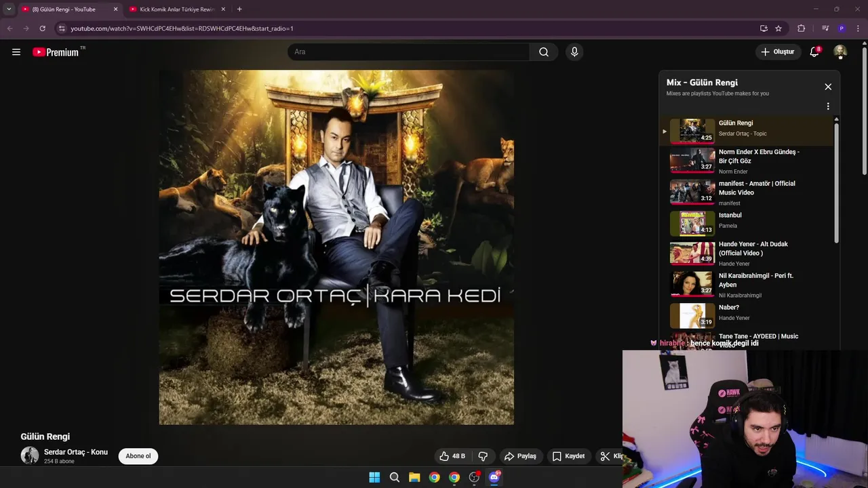The width and height of the screenshot is (868, 488).
Task: Open Discord from taskbar
Action: click(494, 477)
